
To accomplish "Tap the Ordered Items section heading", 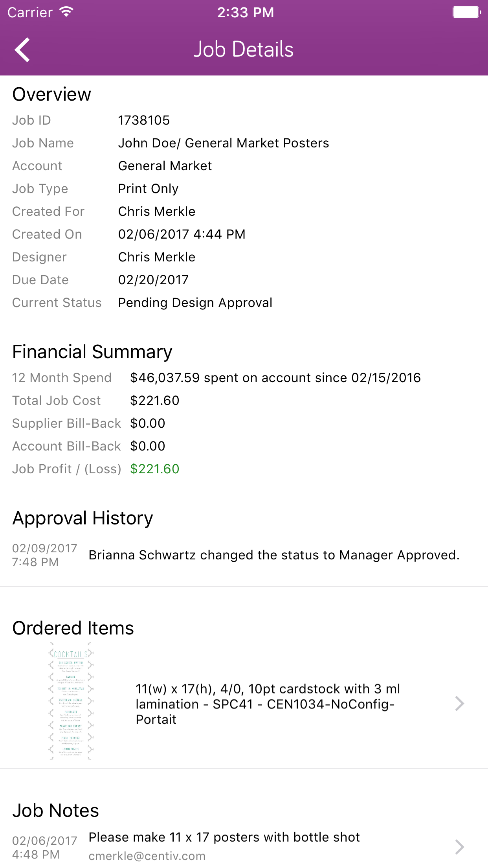I will pyautogui.click(x=73, y=628).
